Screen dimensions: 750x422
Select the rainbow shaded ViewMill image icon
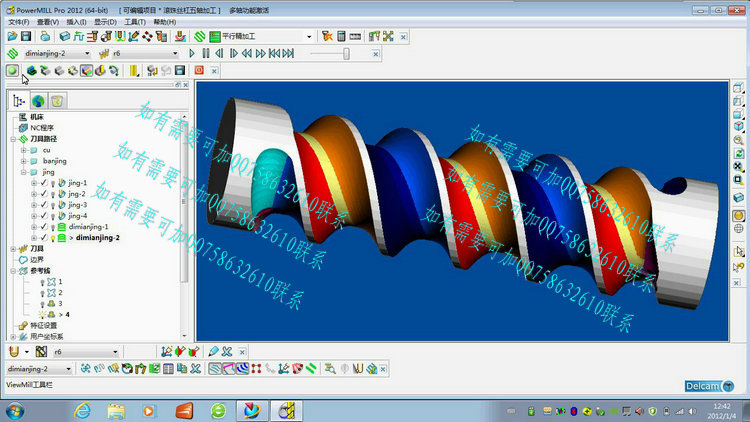tap(87, 71)
